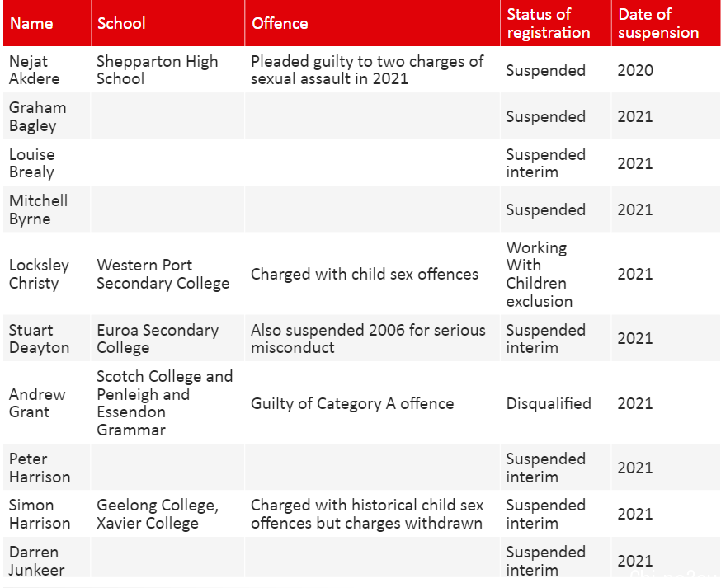
Task: Select the Working With Children exclusion status
Action: pyautogui.click(x=556, y=274)
